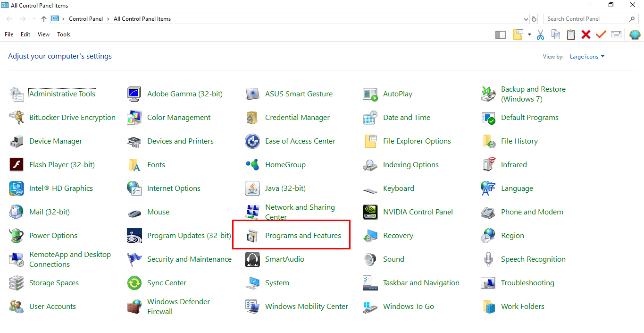The image size is (644, 333).
Task: Open the AutoPlay icon
Action: coord(370,94)
